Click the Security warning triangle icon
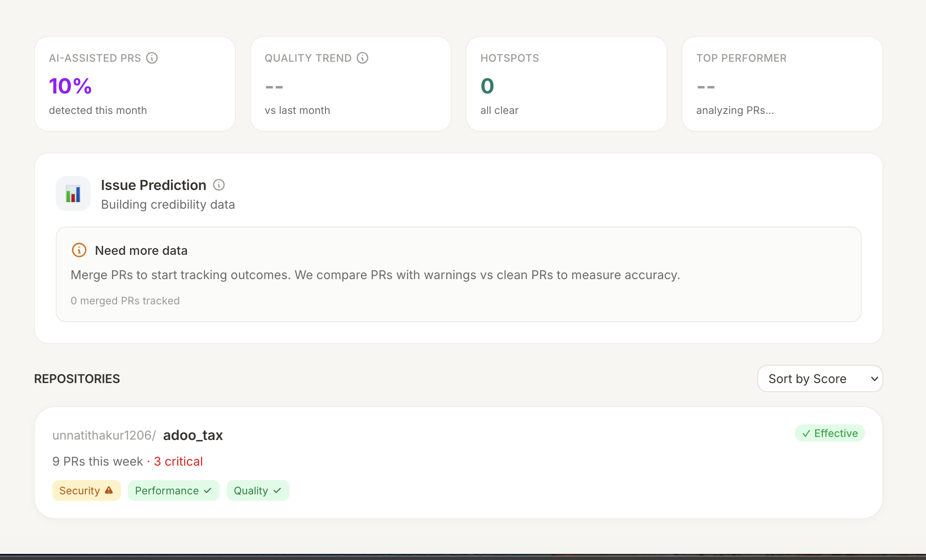Viewport: 926px width, 560px height. (x=109, y=490)
